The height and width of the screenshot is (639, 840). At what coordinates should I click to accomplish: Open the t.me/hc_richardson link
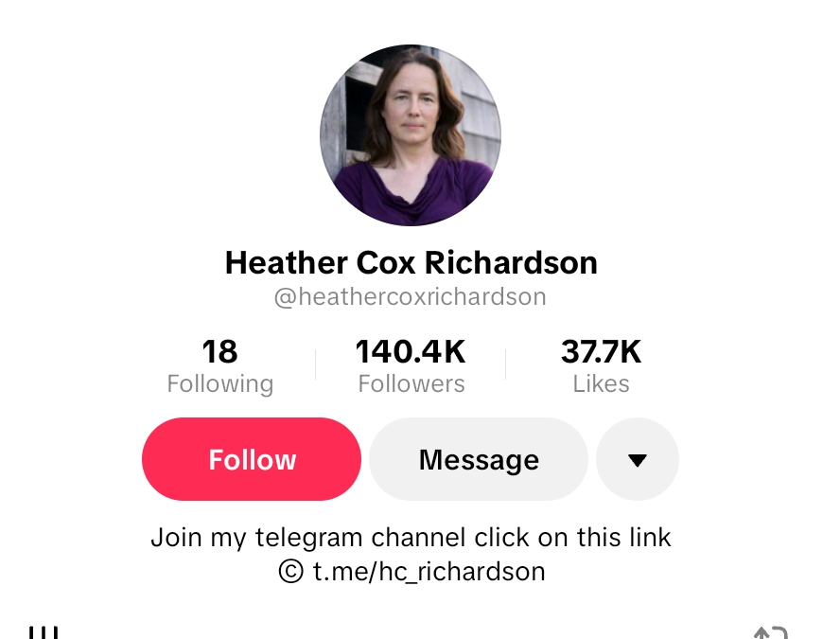coord(429,572)
